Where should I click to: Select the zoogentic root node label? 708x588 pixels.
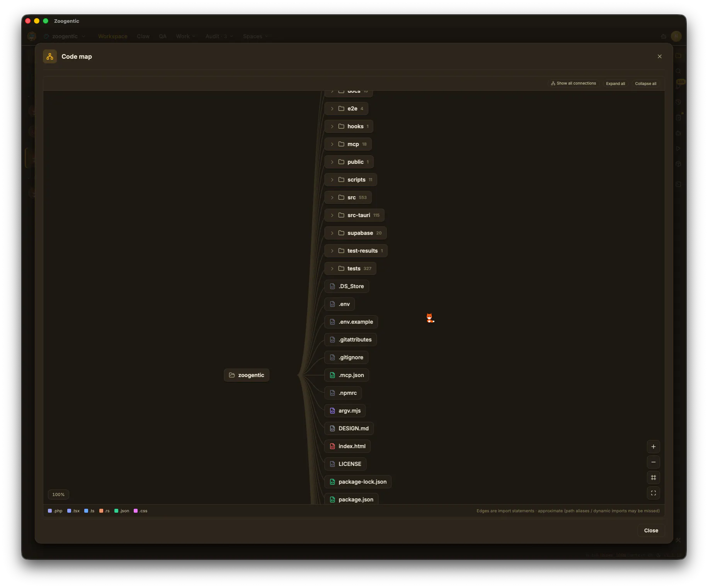251,375
